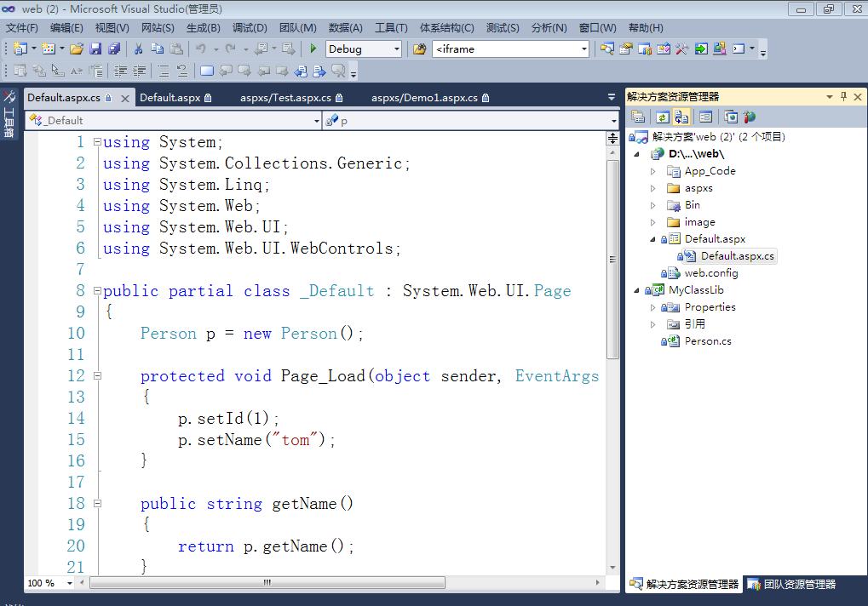Collapse the MyClassLib project node
The height and width of the screenshot is (606, 868).
click(636, 290)
